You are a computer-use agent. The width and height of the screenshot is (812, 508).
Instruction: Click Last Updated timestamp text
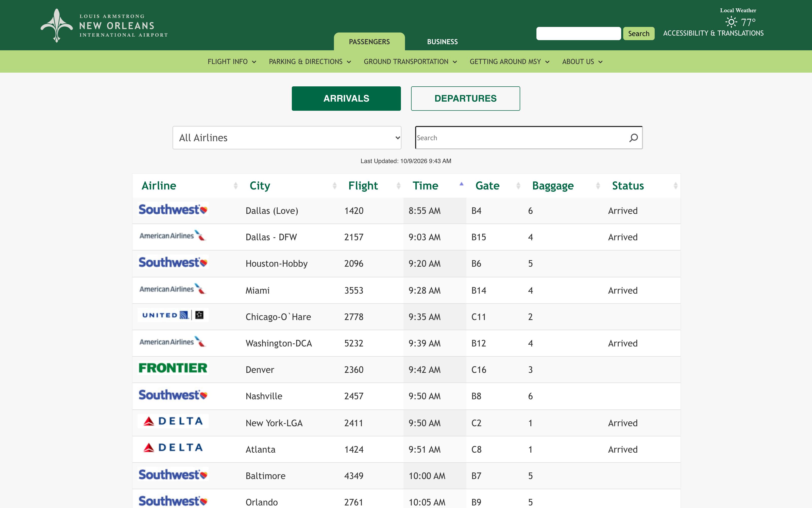click(x=406, y=161)
